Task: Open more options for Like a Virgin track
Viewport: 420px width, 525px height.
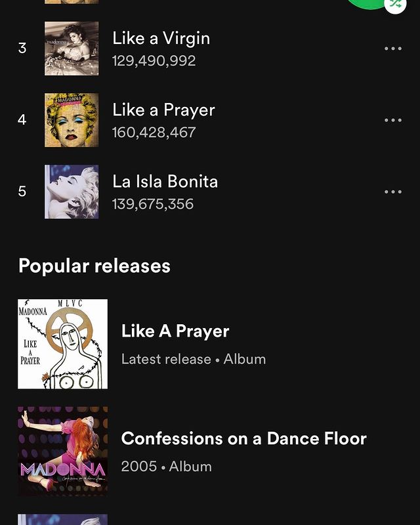Action: (392, 49)
